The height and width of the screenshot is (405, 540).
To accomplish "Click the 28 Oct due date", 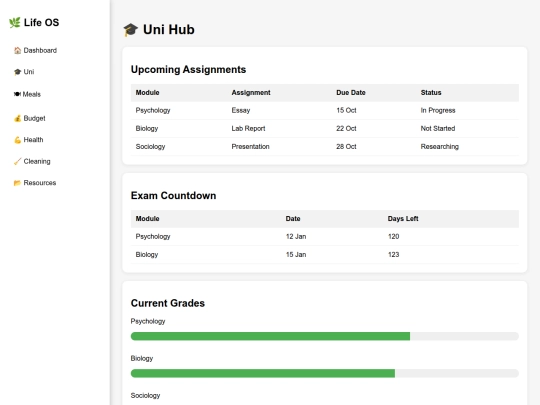I will point(346,147).
